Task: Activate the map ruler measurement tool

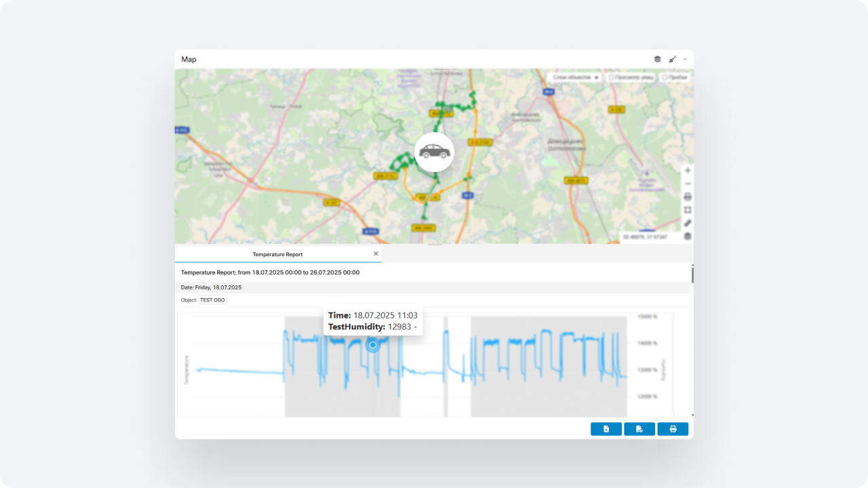Action: click(688, 223)
